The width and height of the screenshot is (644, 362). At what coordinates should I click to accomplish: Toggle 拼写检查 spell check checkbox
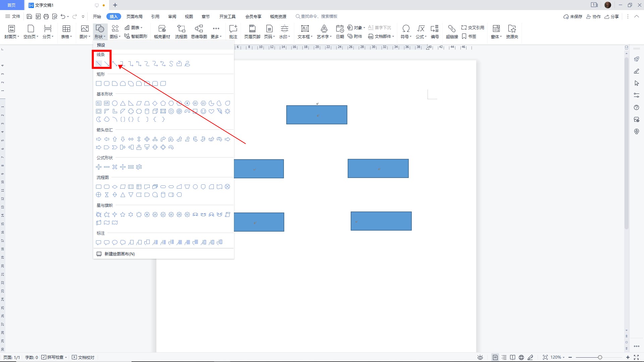(44, 357)
